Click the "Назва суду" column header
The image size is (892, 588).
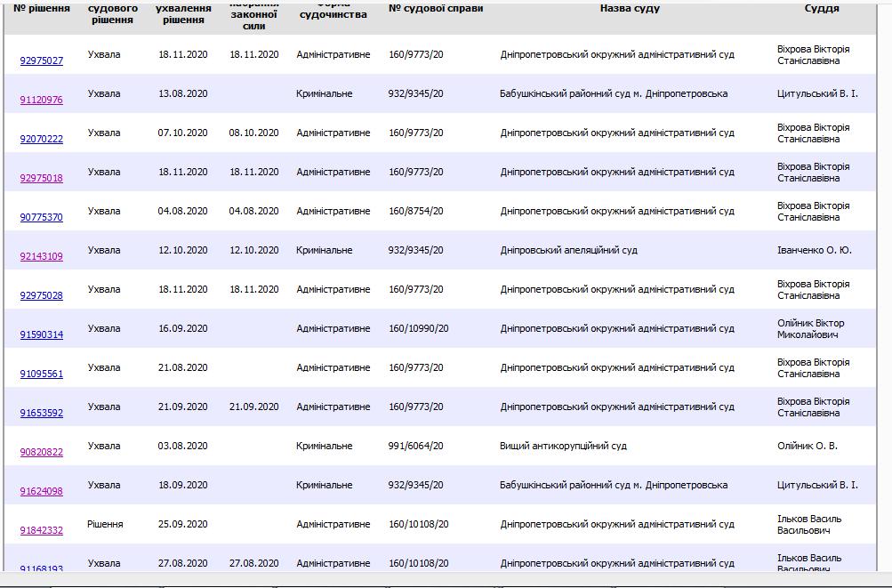(x=630, y=8)
